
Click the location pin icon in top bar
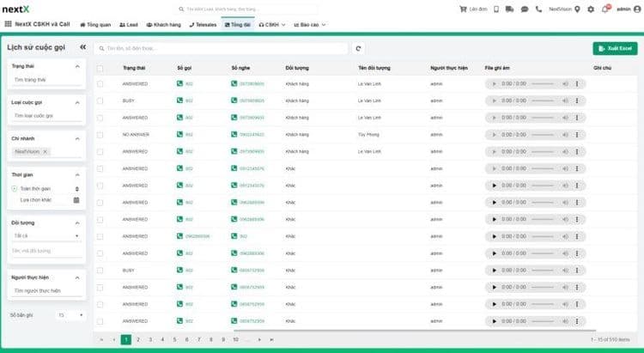pos(576,9)
